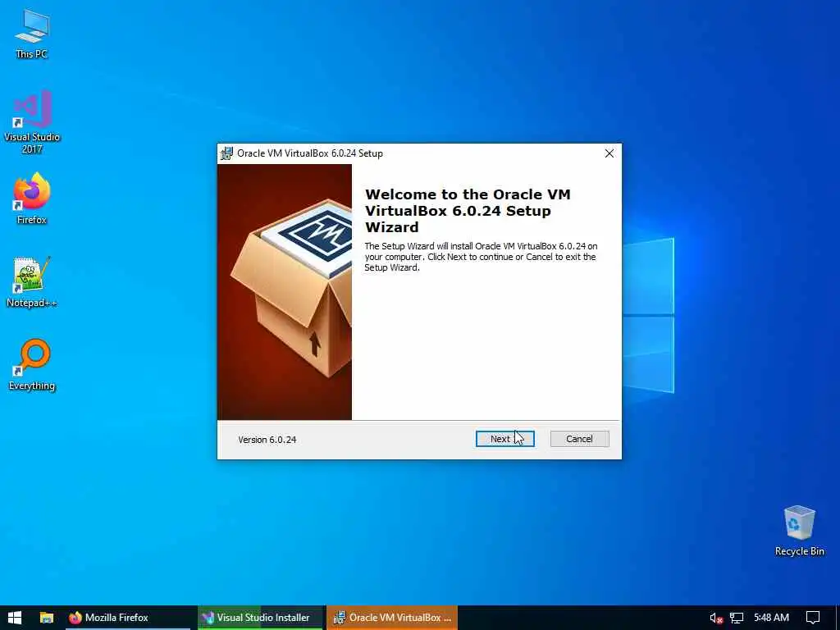This screenshot has width=840, height=630.
Task: Click the muted volume tray icon
Action: tap(716, 619)
